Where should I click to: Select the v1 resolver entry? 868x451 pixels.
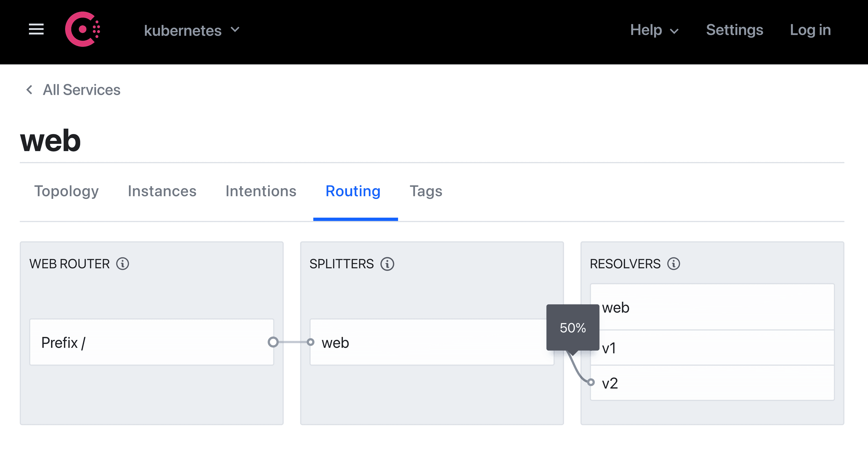712,348
